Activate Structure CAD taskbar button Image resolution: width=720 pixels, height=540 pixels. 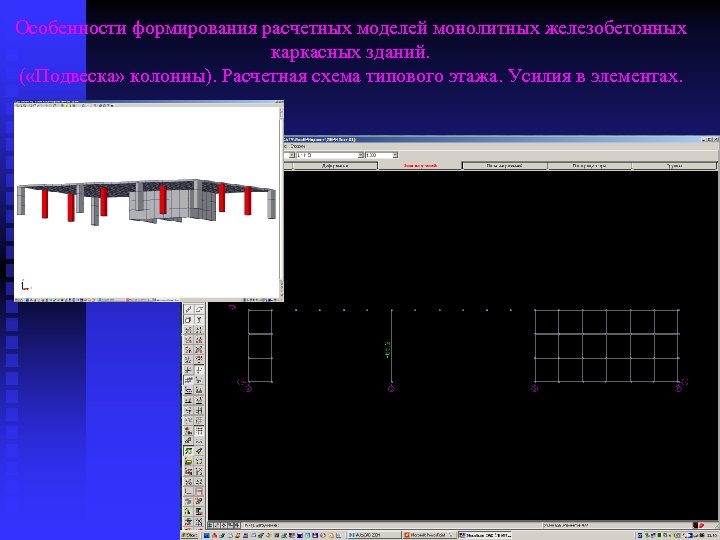[485, 535]
